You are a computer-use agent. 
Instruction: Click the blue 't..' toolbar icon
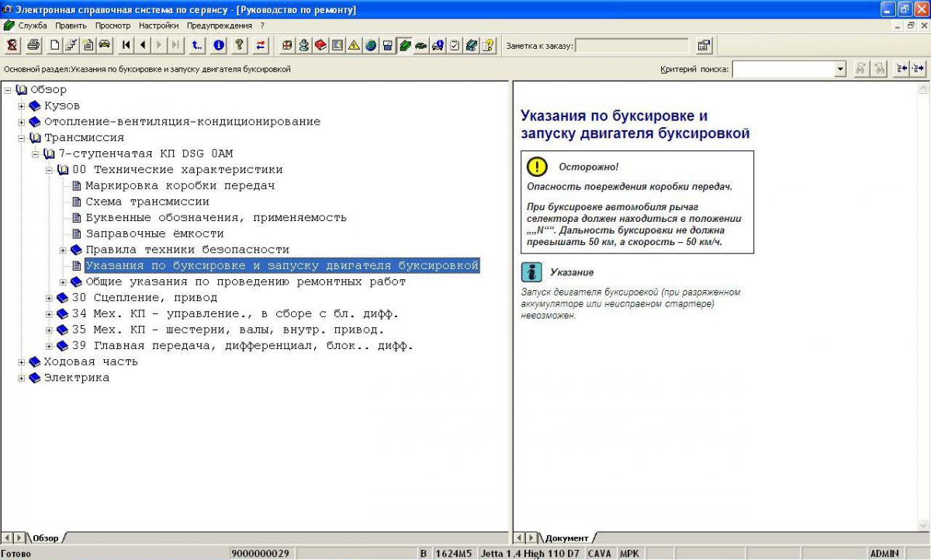(x=197, y=45)
